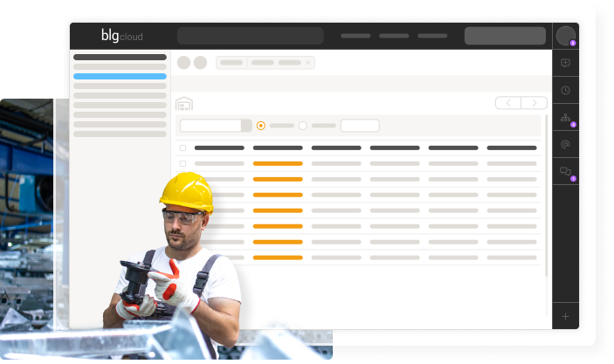Select the unselected radio button in filter bar
The height and width of the screenshot is (364, 614).
303,126
